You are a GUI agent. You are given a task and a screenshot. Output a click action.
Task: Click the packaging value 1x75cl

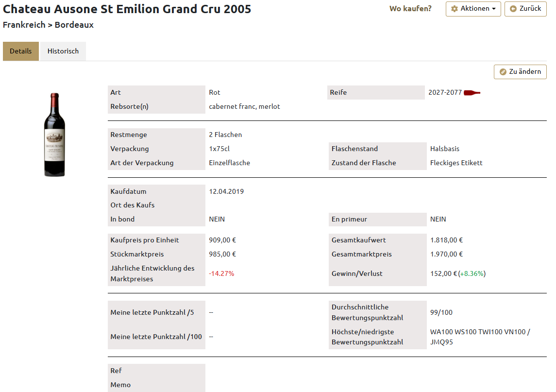coord(219,149)
